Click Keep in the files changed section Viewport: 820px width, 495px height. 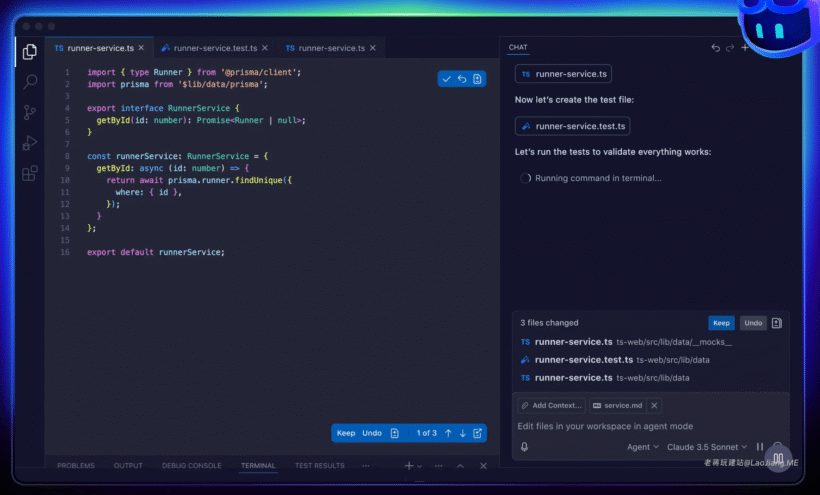click(x=721, y=323)
